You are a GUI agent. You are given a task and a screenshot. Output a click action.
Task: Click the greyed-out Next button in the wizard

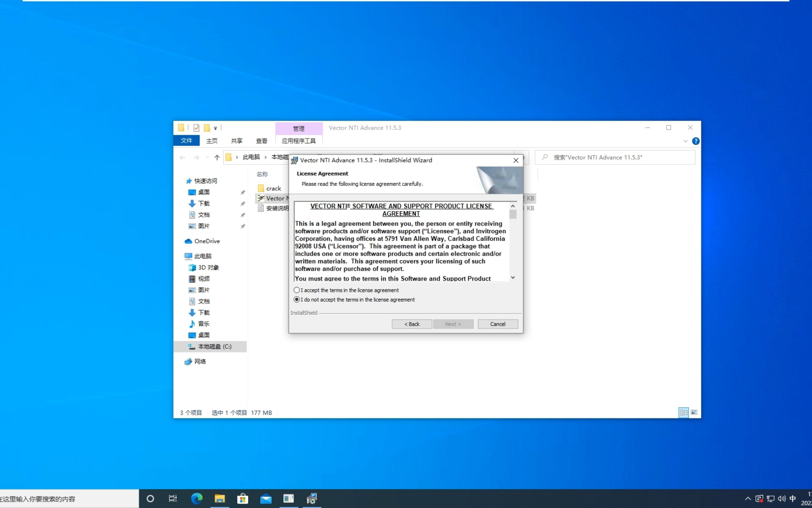pyautogui.click(x=453, y=324)
